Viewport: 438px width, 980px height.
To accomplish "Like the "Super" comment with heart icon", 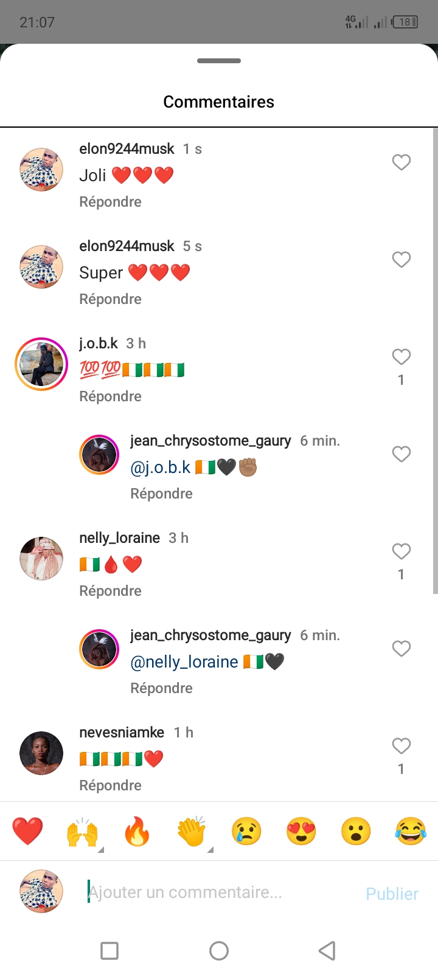I will 401,260.
